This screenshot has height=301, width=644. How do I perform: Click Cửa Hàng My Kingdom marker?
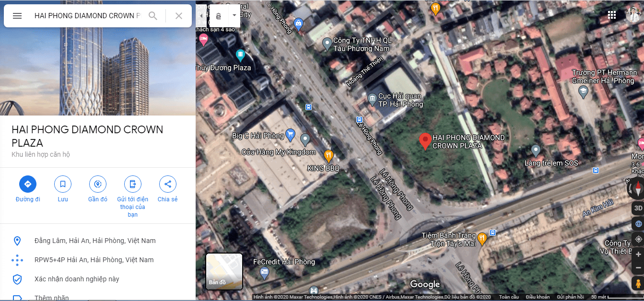[x=305, y=139]
